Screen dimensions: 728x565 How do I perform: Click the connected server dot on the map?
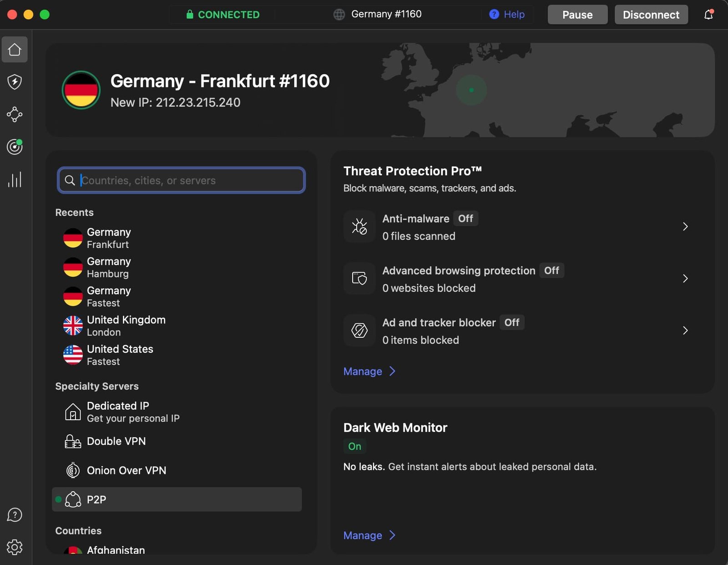(x=471, y=90)
